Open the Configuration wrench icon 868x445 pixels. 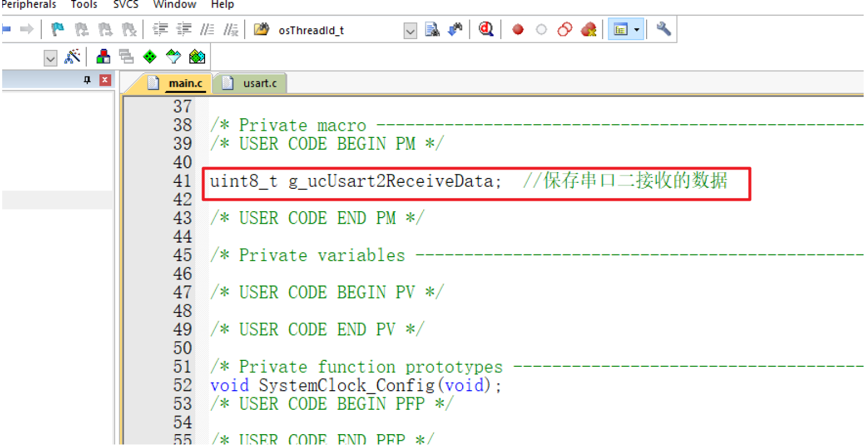(663, 29)
